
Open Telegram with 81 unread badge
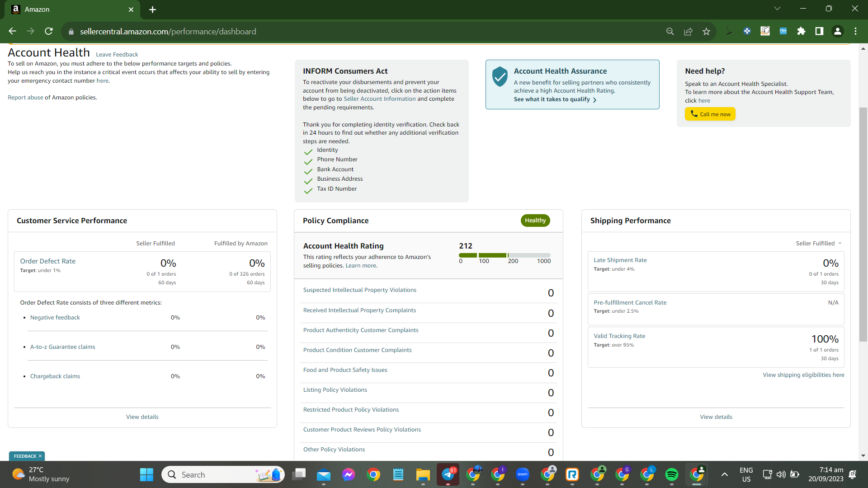point(448,475)
